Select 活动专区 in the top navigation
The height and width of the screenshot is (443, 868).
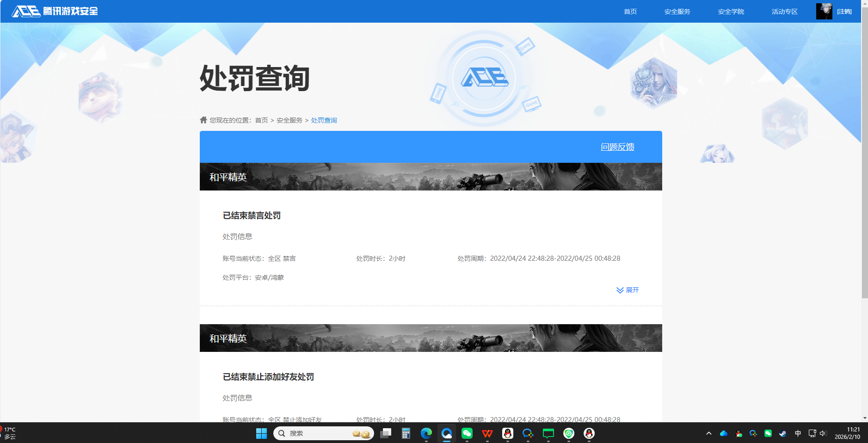[x=785, y=11]
